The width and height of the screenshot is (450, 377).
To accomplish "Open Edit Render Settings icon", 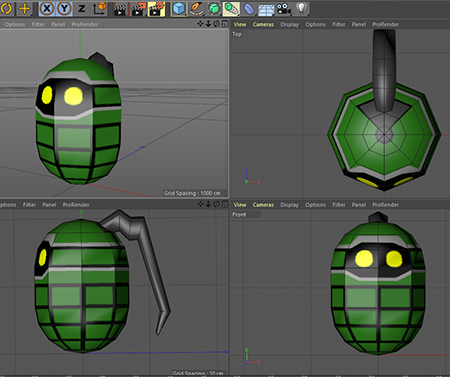I will coord(157,9).
